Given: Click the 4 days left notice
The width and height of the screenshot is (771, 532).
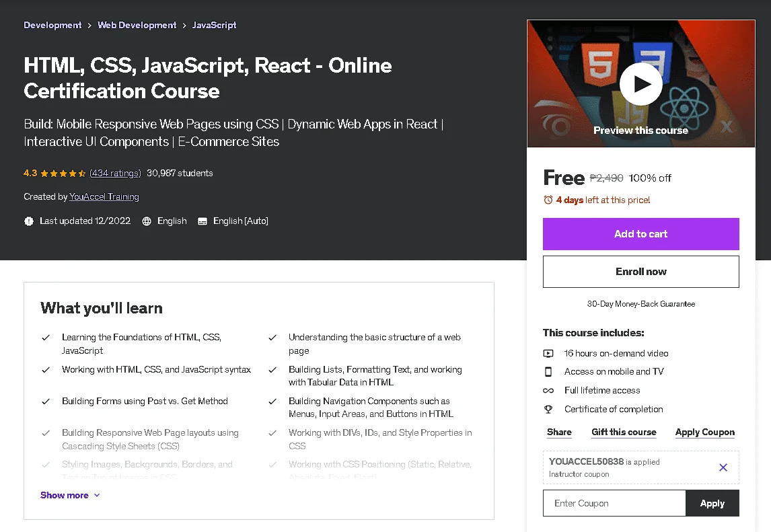Looking at the screenshot, I should tap(603, 200).
